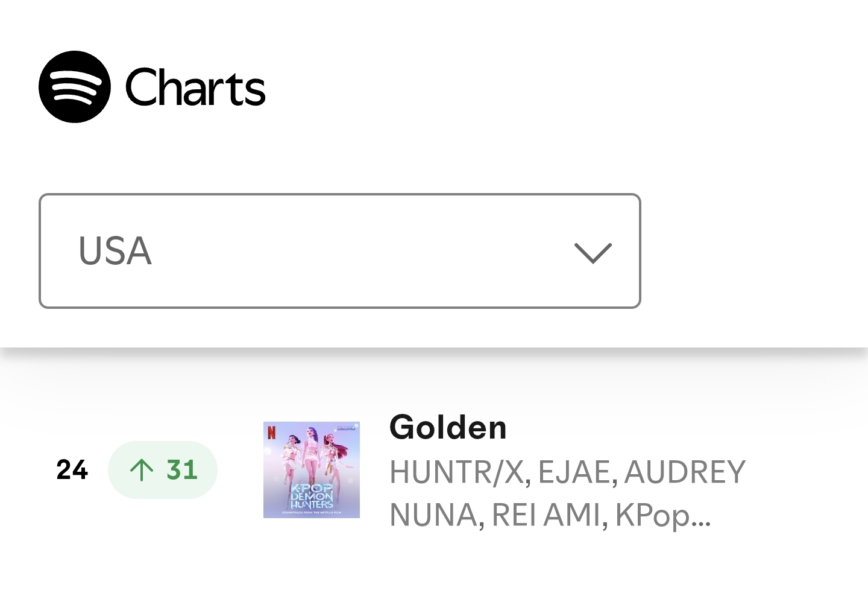This screenshot has width=868, height=593.
Task: Click the truncated KPop... artist name
Action: 662,515
